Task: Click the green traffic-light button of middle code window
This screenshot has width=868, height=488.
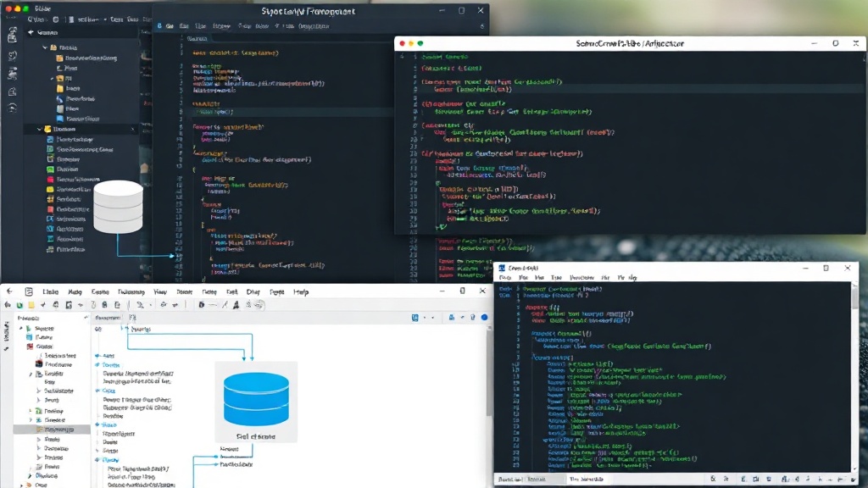Action: 420,43
